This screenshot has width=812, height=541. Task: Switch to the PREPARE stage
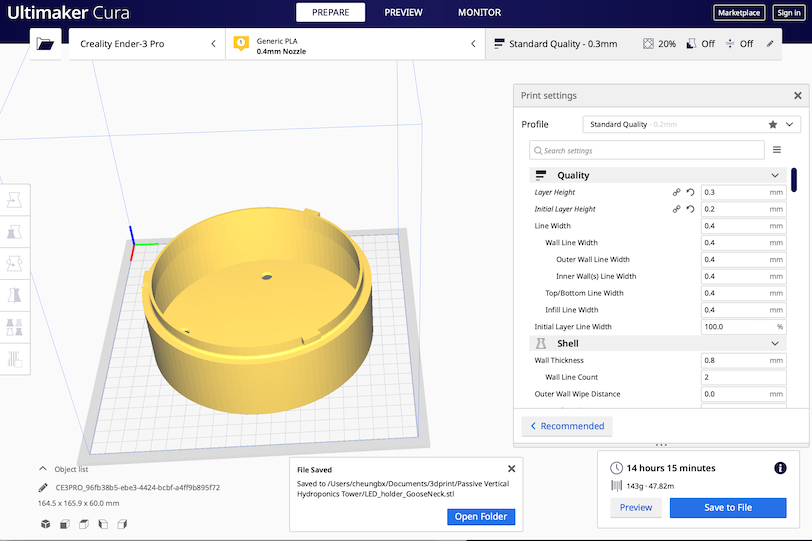coord(330,12)
